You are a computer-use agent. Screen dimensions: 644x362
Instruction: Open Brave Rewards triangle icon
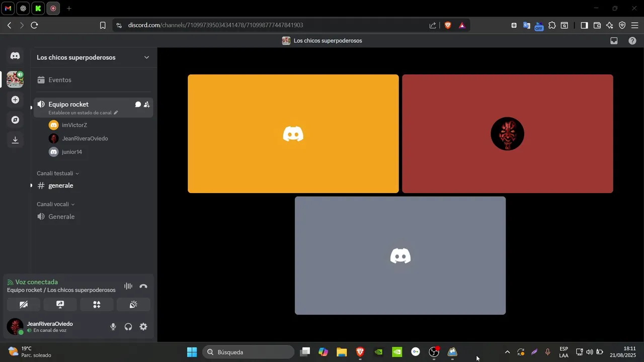click(x=462, y=25)
